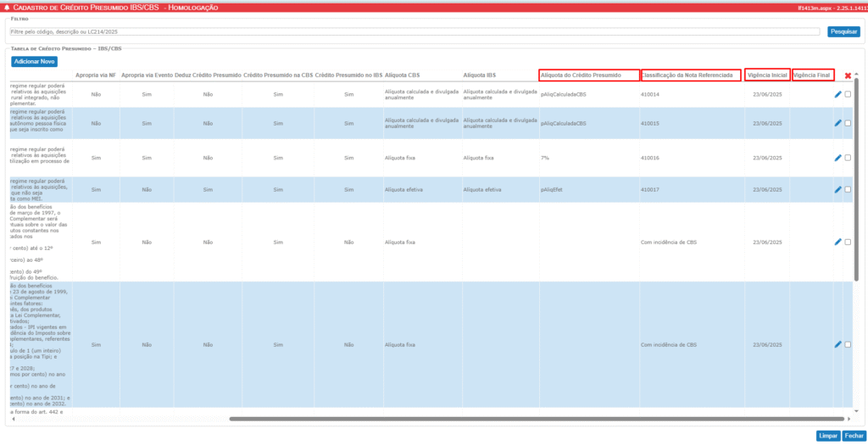
Task: Edit the pAliqEfet row using pencil icon
Action: (x=837, y=189)
